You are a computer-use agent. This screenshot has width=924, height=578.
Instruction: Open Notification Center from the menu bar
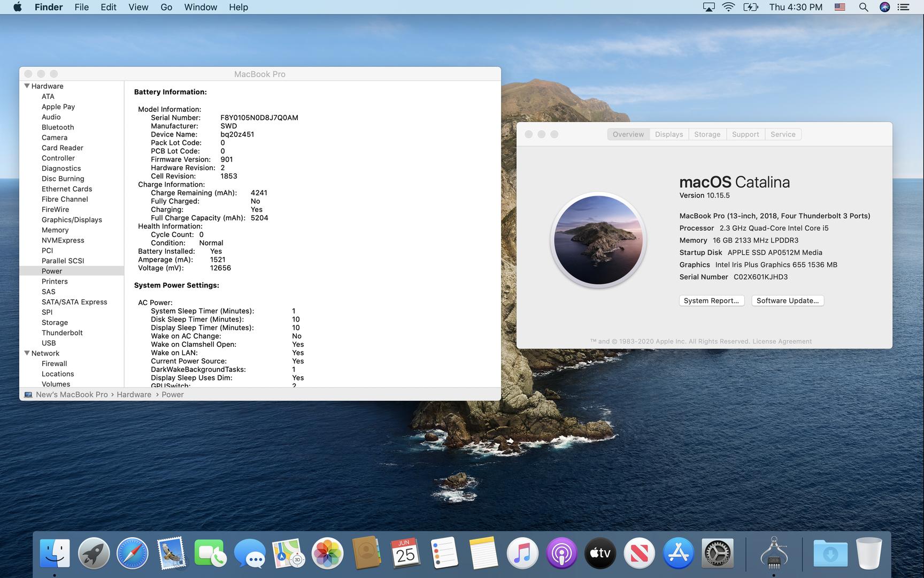pos(903,7)
